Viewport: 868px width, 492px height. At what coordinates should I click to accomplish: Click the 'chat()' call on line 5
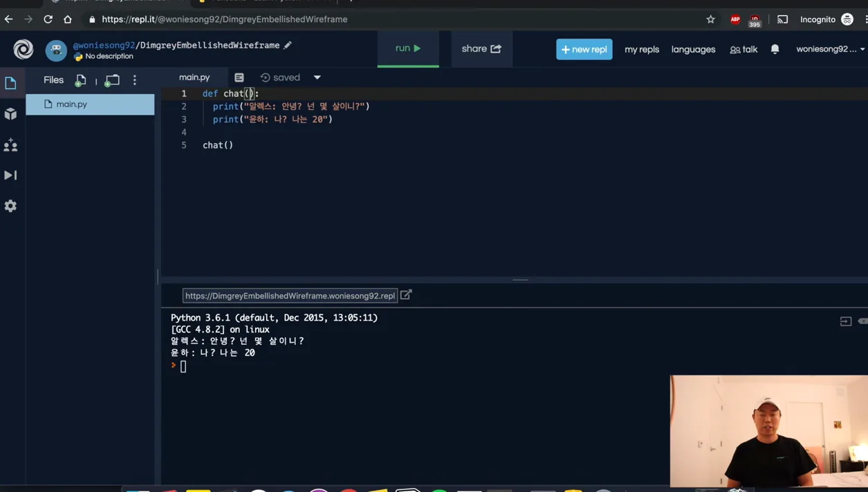(218, 145)
